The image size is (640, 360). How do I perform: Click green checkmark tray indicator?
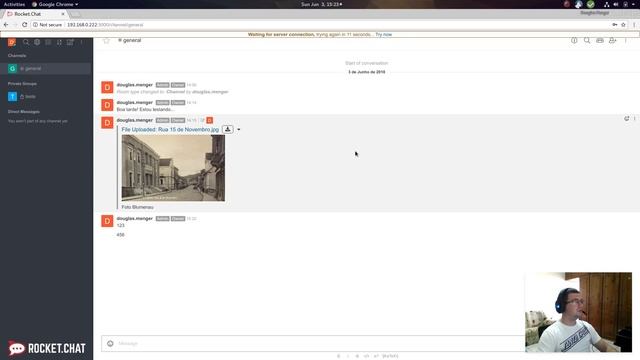[x=591, y=4]
